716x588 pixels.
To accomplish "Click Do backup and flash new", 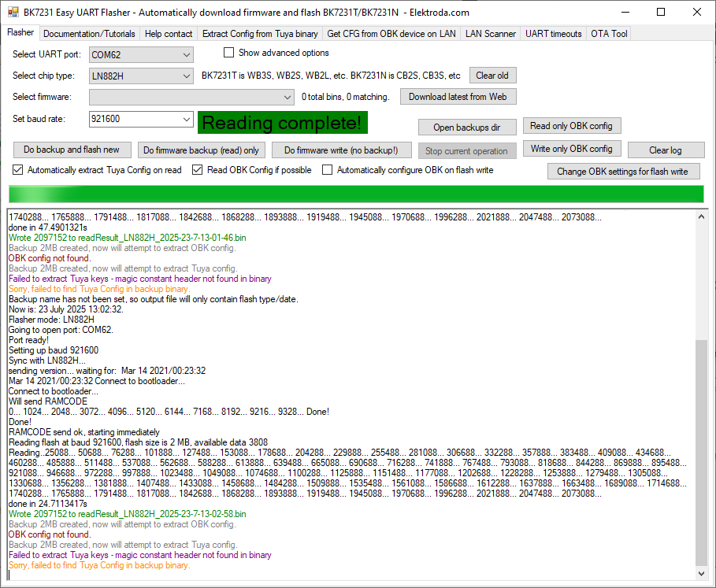I will 72,150.
